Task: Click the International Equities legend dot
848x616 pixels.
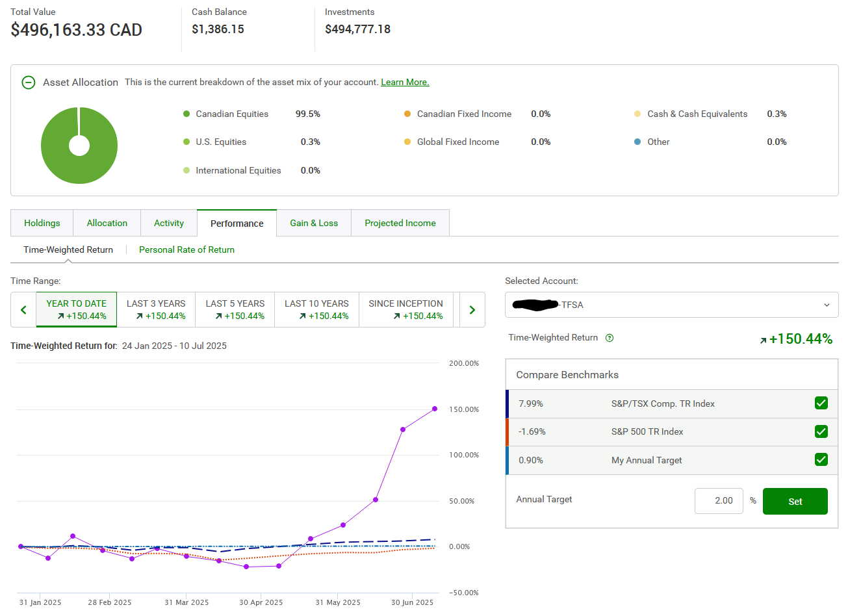Action: 186,170
